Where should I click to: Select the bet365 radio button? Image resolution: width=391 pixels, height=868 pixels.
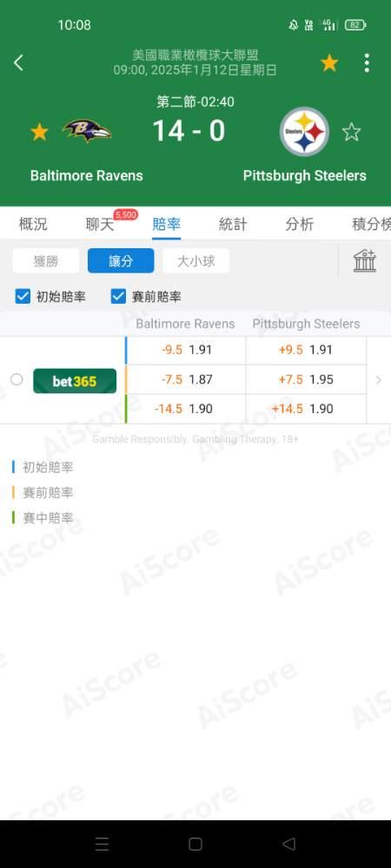point(17,380)
